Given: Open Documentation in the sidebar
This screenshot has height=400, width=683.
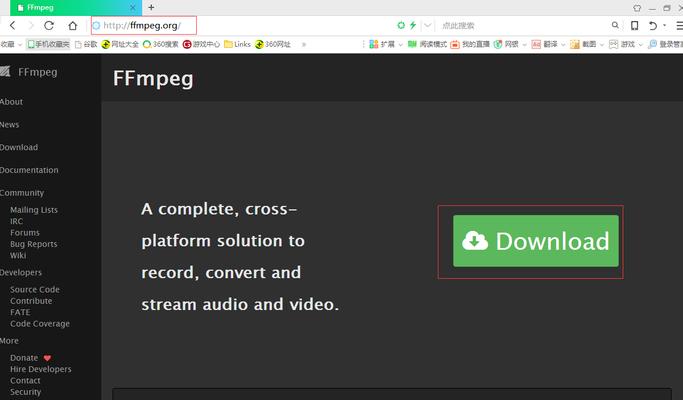Looking at the screenshot, I should click(29, 170).
